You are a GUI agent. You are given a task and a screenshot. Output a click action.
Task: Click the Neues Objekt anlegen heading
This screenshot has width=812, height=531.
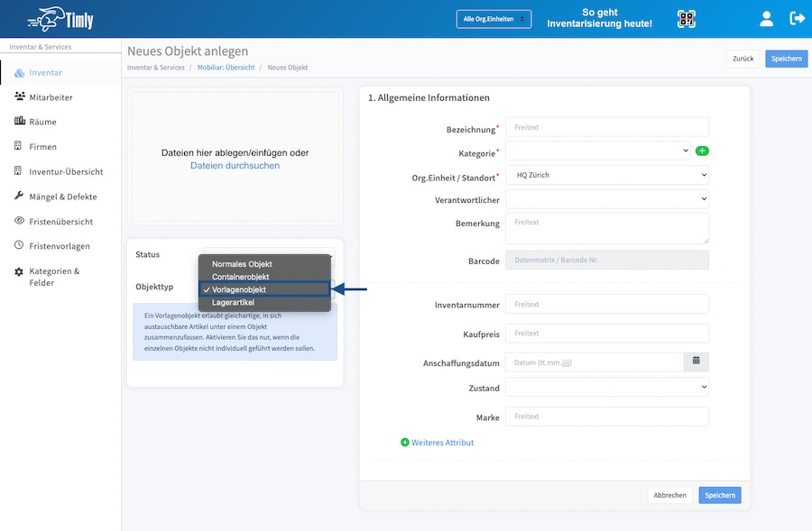point(188,51)
